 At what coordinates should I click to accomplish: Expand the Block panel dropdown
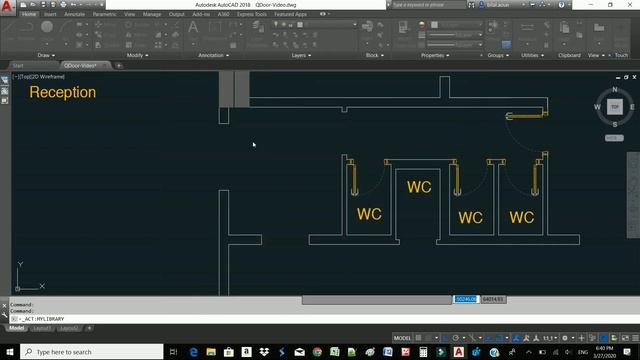(x=375, y=55)
